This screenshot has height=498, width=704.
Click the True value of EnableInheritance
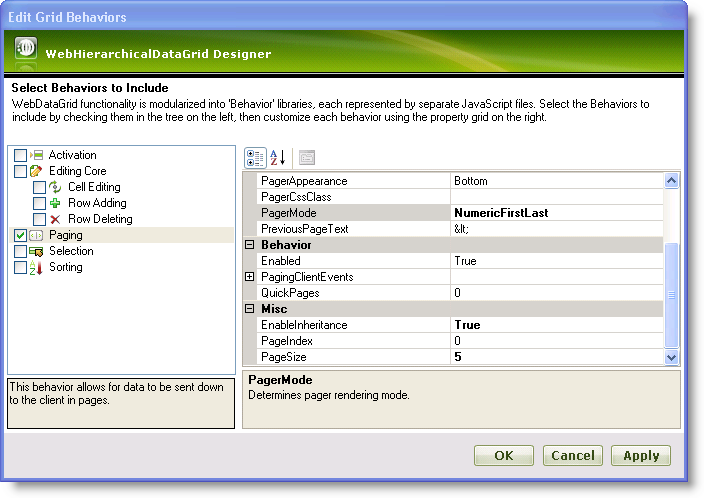(x=467, y=325)
